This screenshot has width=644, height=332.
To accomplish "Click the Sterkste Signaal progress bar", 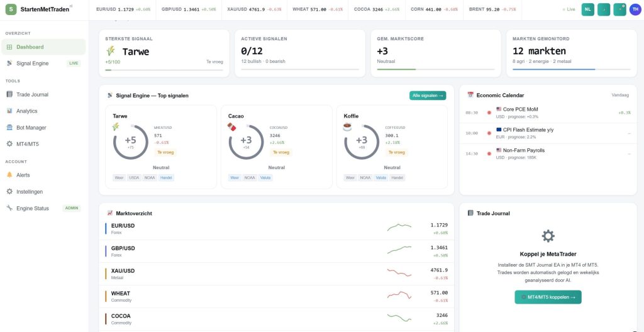I will click(x=164, y=70).
